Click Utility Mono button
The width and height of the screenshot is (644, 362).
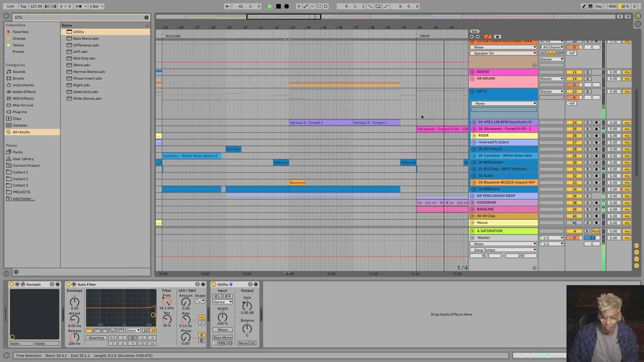point(222,330)
